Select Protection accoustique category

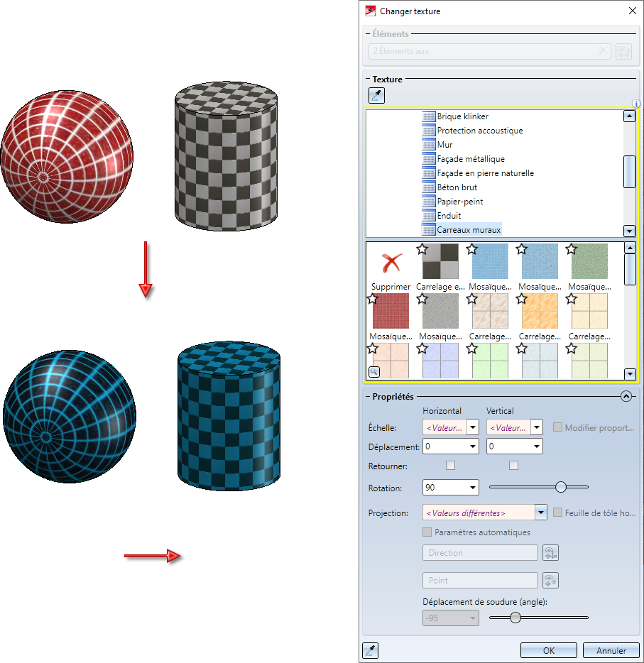pyautogui.click(x=480, y=131)
